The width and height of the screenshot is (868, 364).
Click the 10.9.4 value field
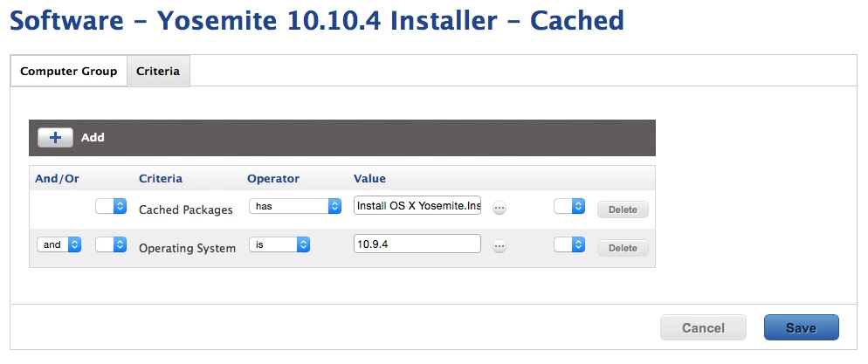(x=417, y=244)
